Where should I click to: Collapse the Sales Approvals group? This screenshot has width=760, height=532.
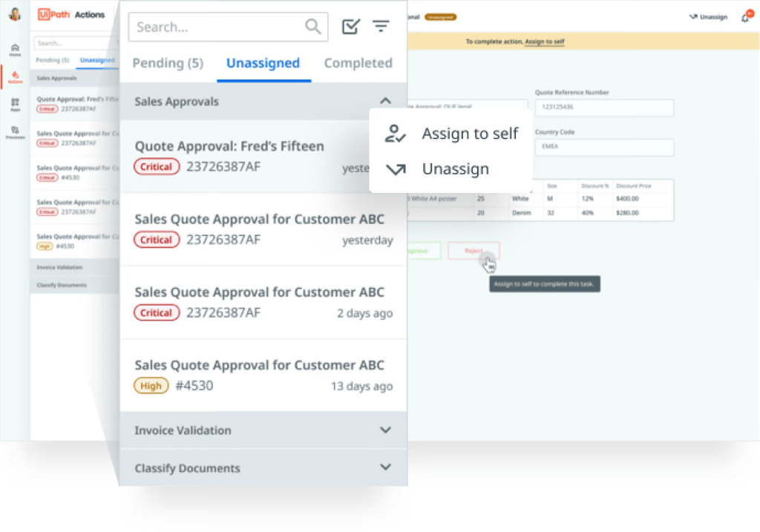tap(385, 100)
